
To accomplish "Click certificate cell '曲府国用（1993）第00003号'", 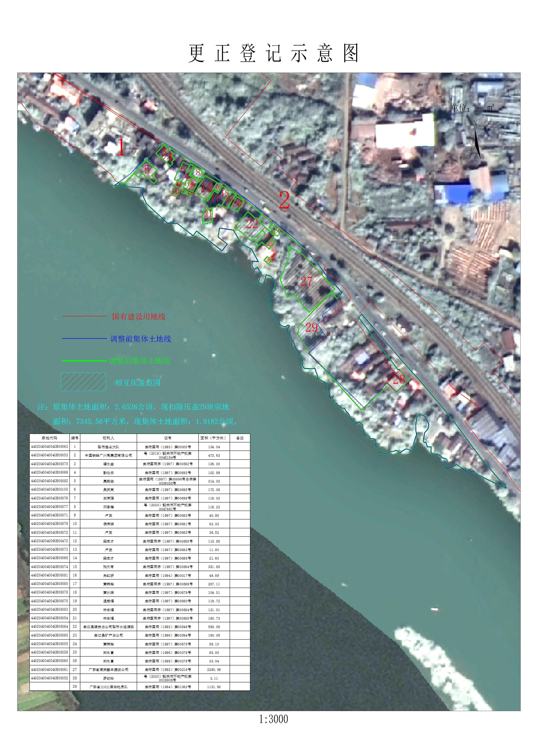I will pyautogui.click(x=168, y=447).
